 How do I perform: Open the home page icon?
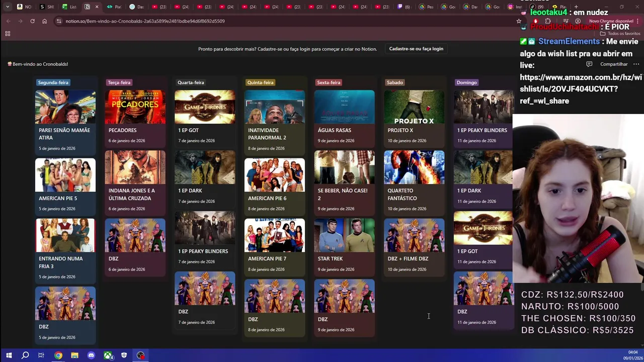pyautogui.click(x=44, y=21)
